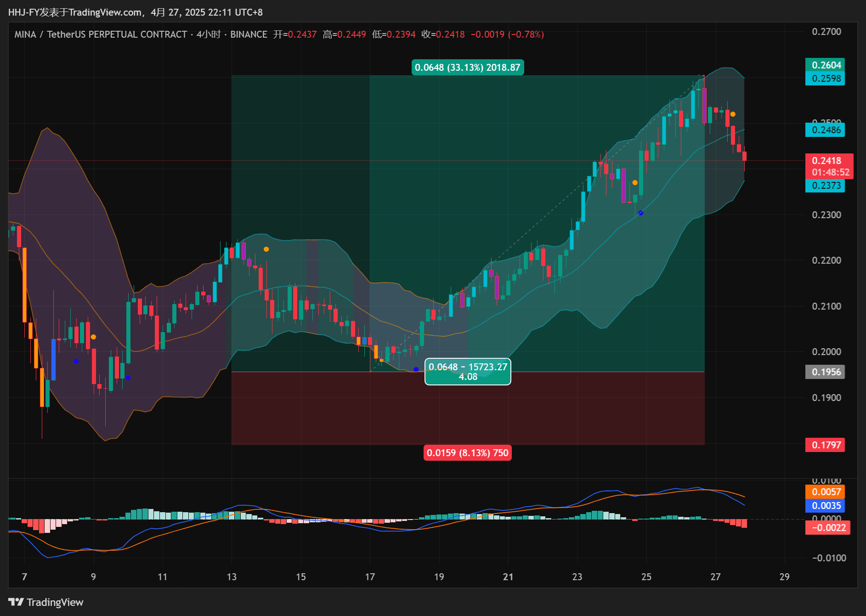The width and height of the screenshot is (866, 616).
Task: Click the profit label 0.0648 (33.13%) 2018.87
Action: 468,68
